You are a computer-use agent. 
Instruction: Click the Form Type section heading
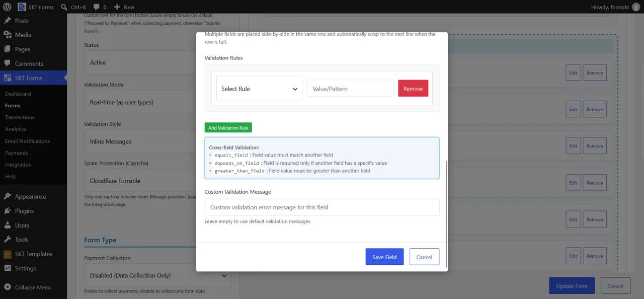(x=100, y=240)
